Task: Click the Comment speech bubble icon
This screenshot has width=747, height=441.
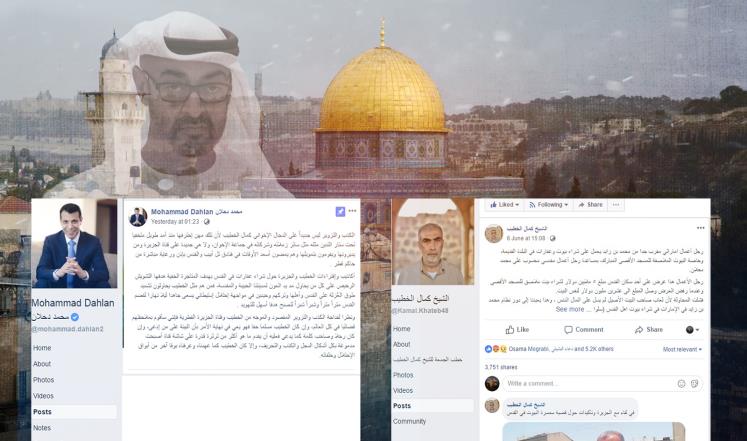Action: point(568,330)
